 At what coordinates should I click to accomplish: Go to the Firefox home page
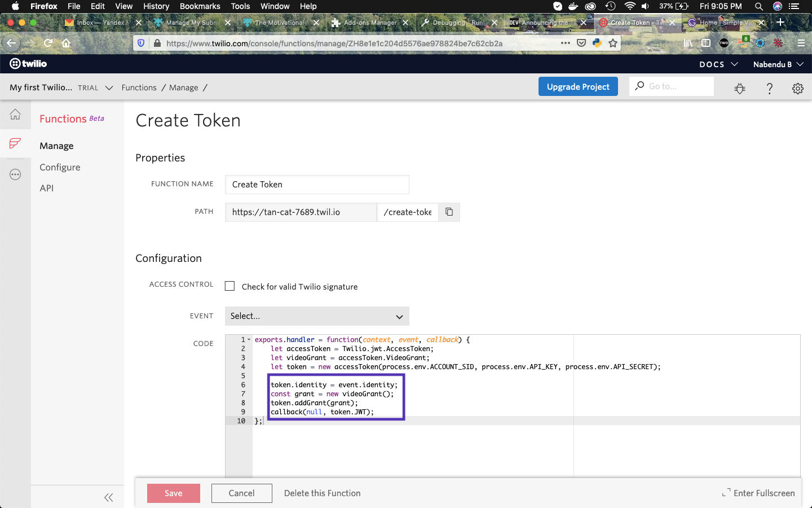coord(66,43)
